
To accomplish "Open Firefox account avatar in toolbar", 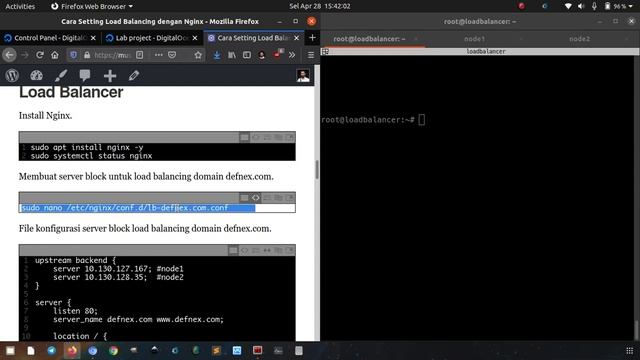I will pyautogui.click(x=262, y=55).
